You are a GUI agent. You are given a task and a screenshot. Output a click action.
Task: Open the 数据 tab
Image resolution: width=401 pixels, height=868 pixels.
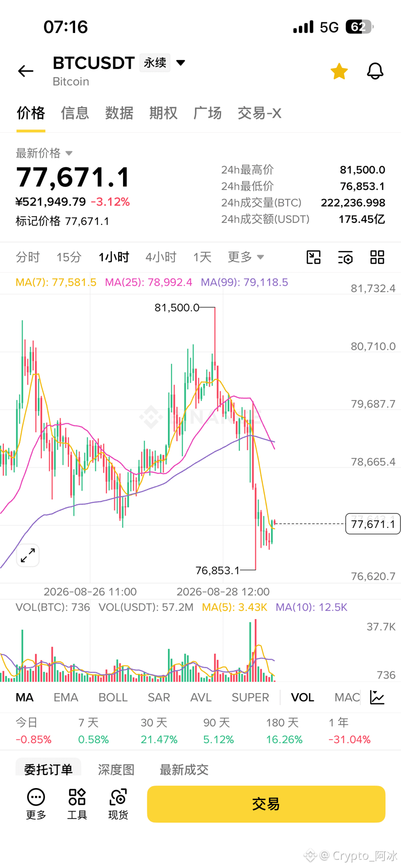pos(119,113)
